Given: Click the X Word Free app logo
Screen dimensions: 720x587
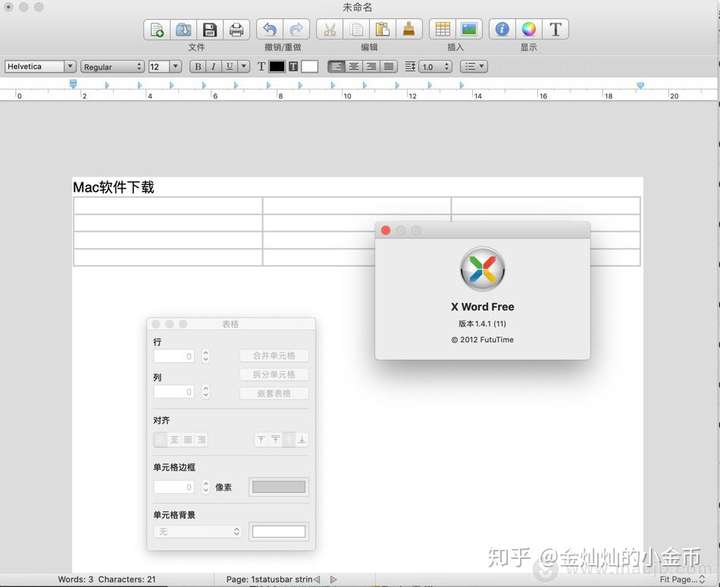Looking at the screenshot, I should click(x=483, y=269).
